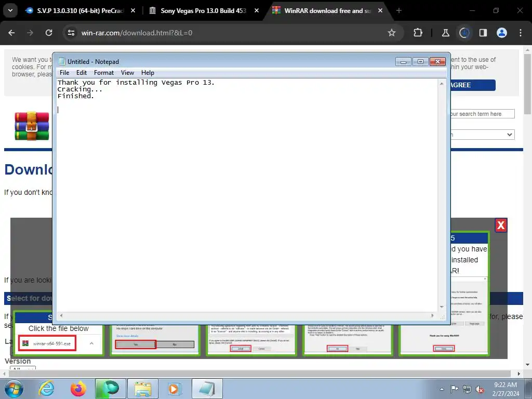Click the AGREE cookie button
Screen dimensions: 532x399
coord(473,85)
